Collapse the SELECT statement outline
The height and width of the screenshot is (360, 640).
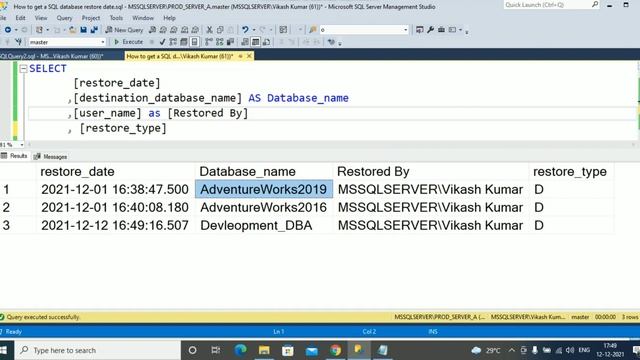pyautogui.click(x=23, y=69)
